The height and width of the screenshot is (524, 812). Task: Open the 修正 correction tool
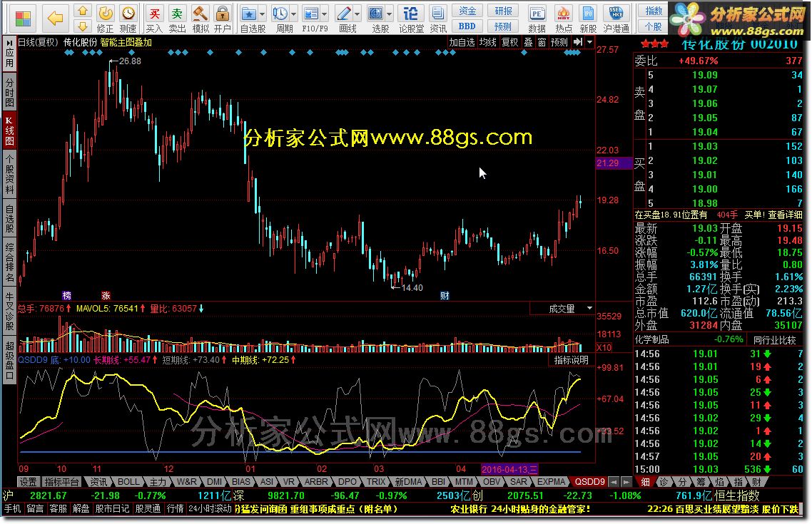(105, 19)
